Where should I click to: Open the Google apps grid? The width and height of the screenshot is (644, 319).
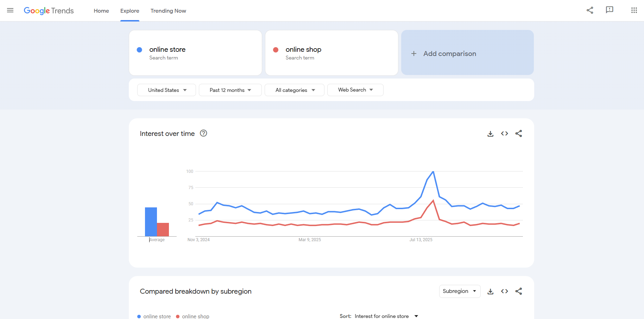(x=634, y=10)
